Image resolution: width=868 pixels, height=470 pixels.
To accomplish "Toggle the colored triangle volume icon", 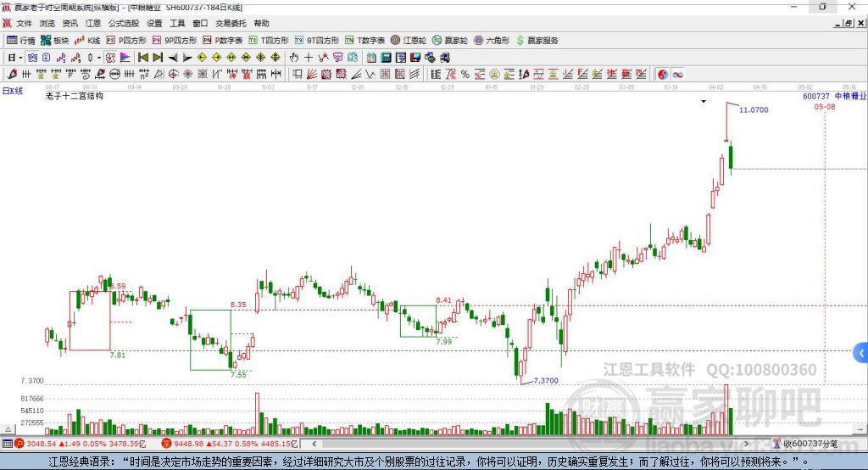I will [x=125, y=58].
